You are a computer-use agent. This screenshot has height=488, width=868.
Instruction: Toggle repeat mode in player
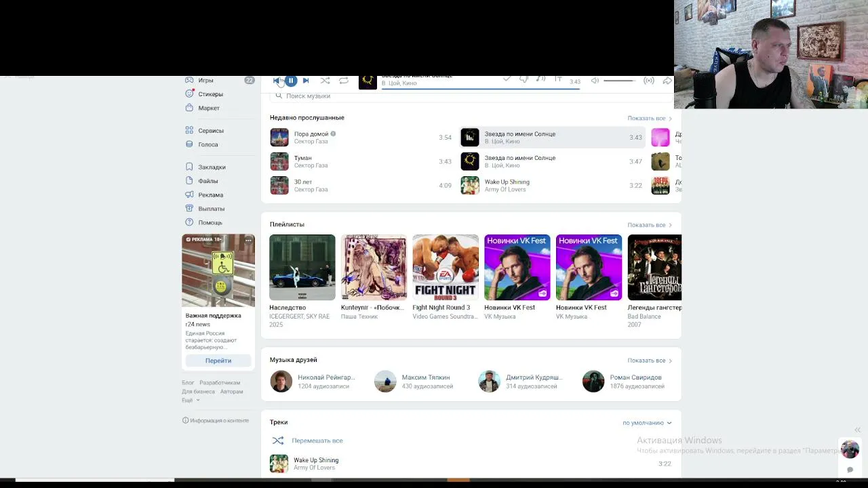(344, 81)
